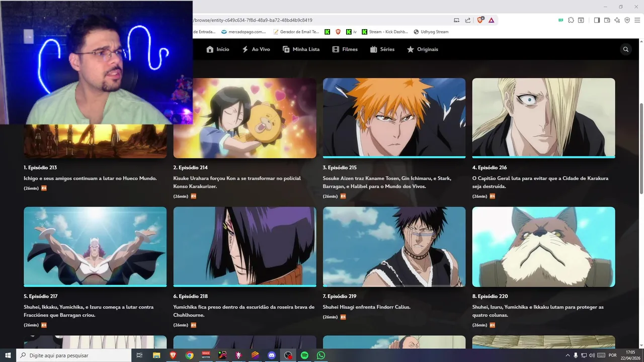644x362 pixels.
Task: Click the '3. Episódio 215' title
Action: click(340, 167)
